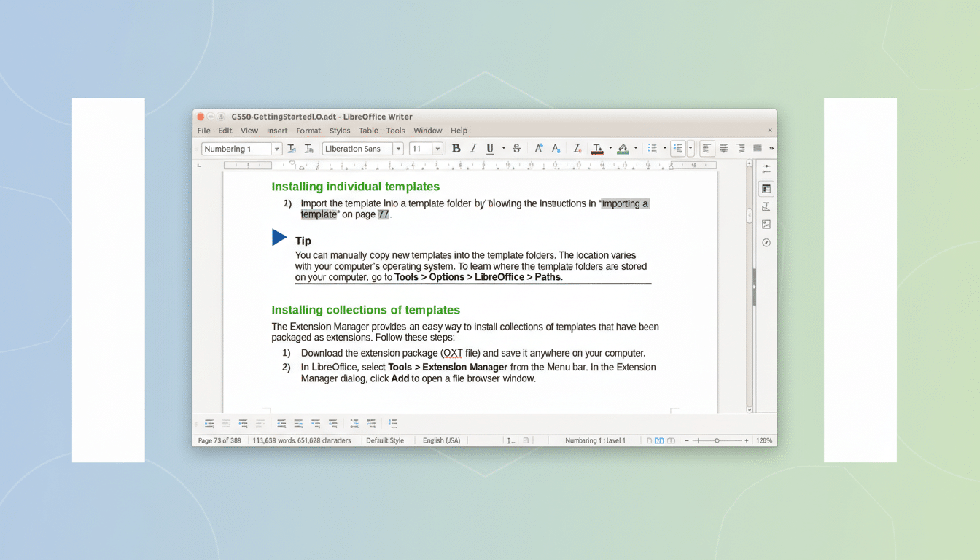This screenshot has width=980, height=560.
Task: Click the Update Selected Style icon
Action: pos(292,149)
